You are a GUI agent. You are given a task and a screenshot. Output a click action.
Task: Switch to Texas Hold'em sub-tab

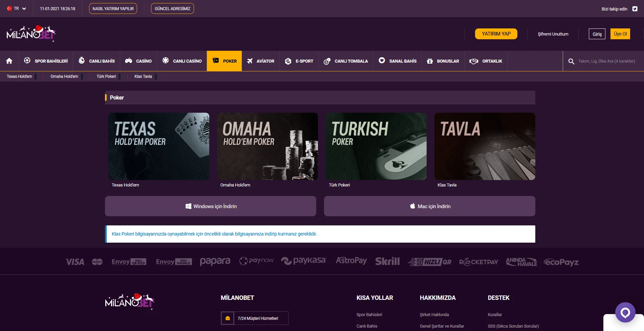coord(19,76)
